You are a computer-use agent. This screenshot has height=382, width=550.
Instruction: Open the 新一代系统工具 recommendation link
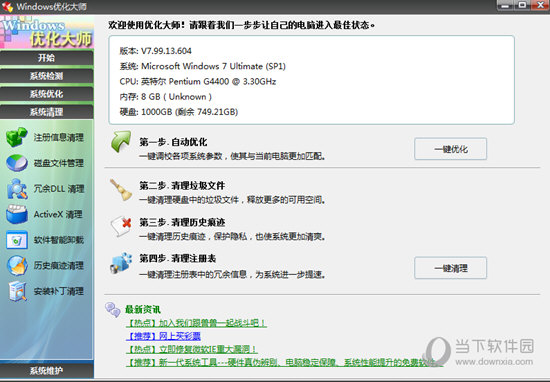point(284,362)
